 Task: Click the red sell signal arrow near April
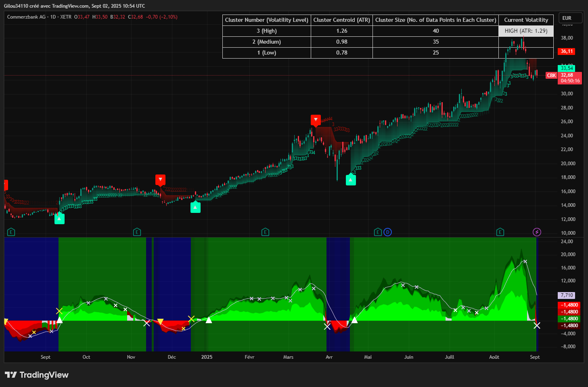(x=316, y=120)
